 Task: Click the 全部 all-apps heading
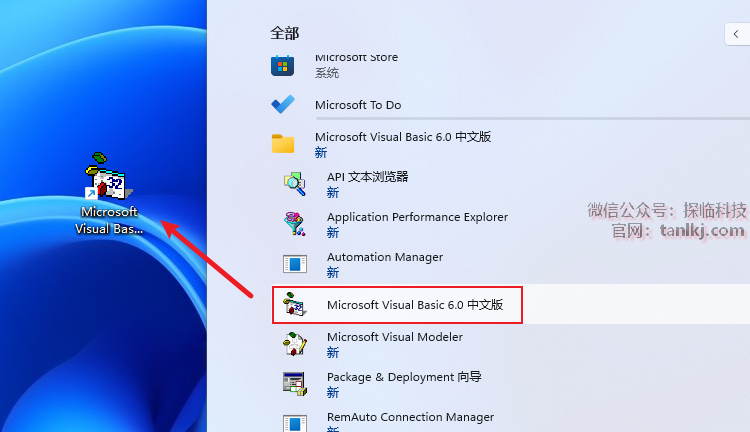[284, 33]
